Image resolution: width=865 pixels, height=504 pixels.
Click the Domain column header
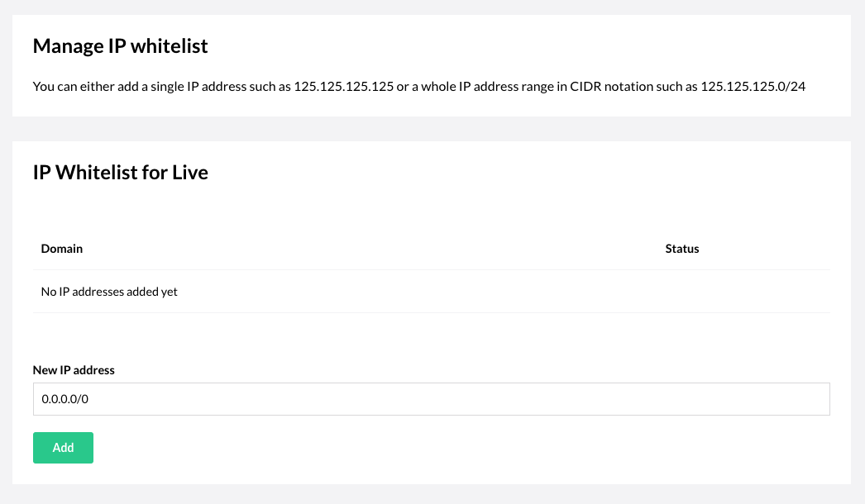click(x=61, y=248)
